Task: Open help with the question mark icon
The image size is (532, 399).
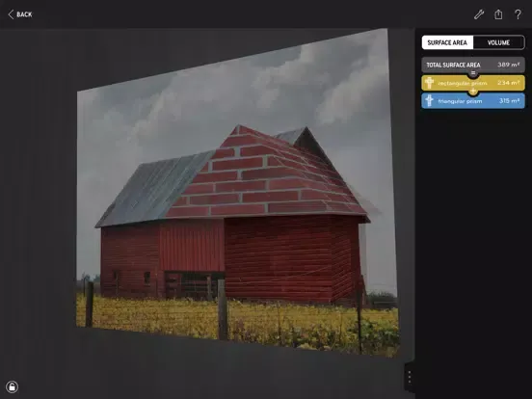Action: click(518, 14)
